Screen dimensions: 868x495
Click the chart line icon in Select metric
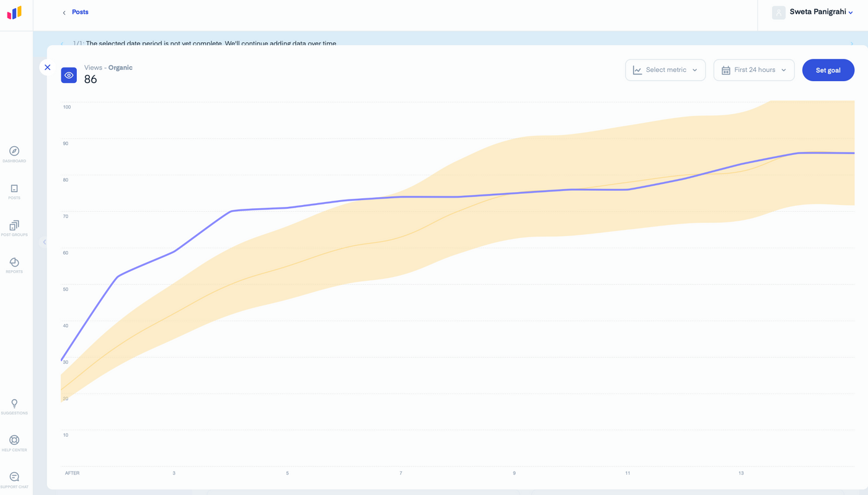click(x=637, y=70)
